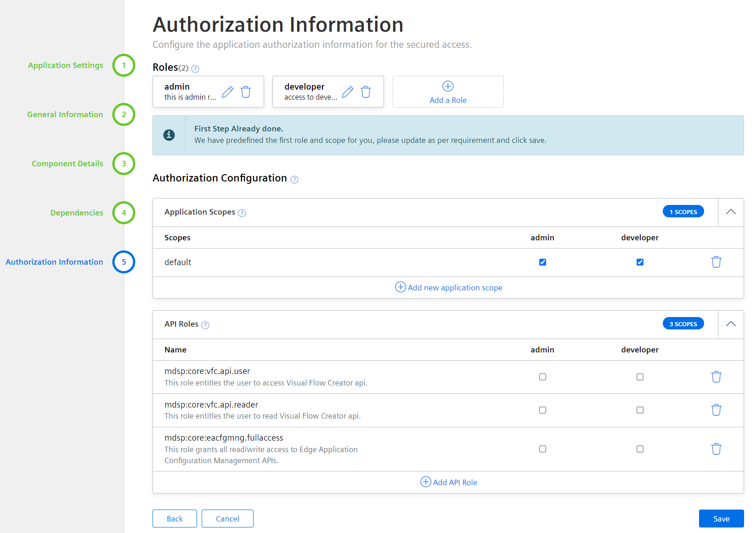Uncheck admin for the default scope
The image size is (756, 533).
[542, 262]
